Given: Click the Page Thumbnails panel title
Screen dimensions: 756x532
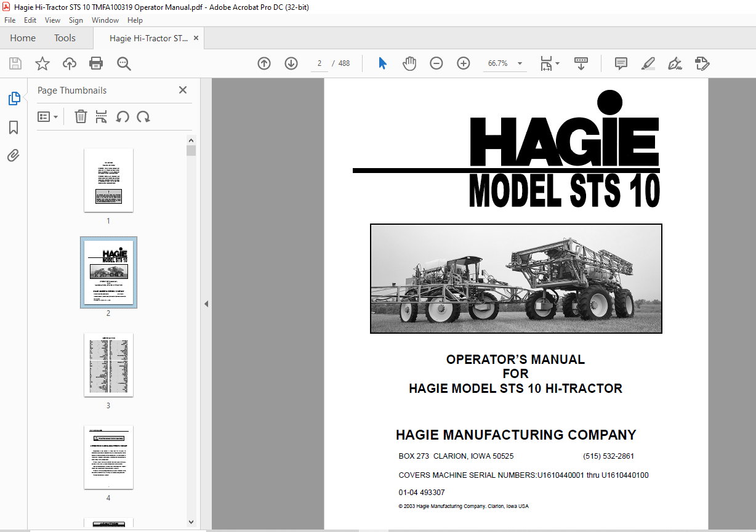Looking at the screenshot, I should 72,90.
